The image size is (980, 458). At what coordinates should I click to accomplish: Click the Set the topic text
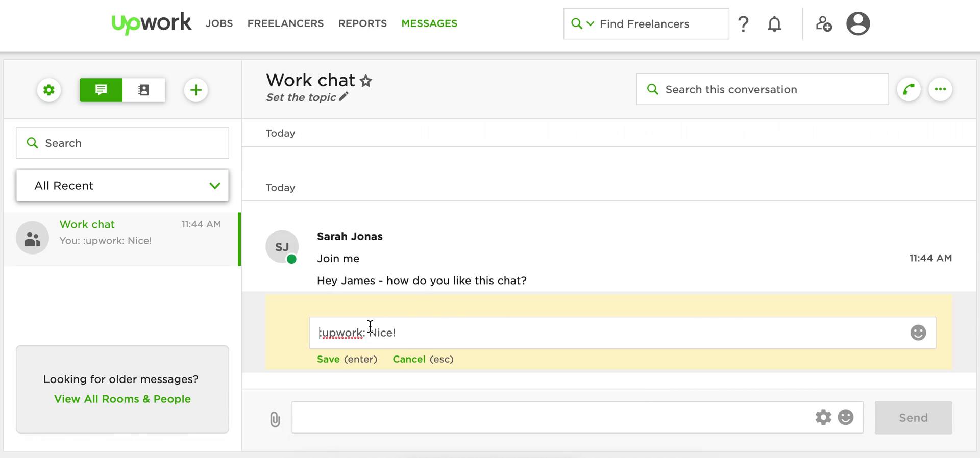[x=301, y=97]
